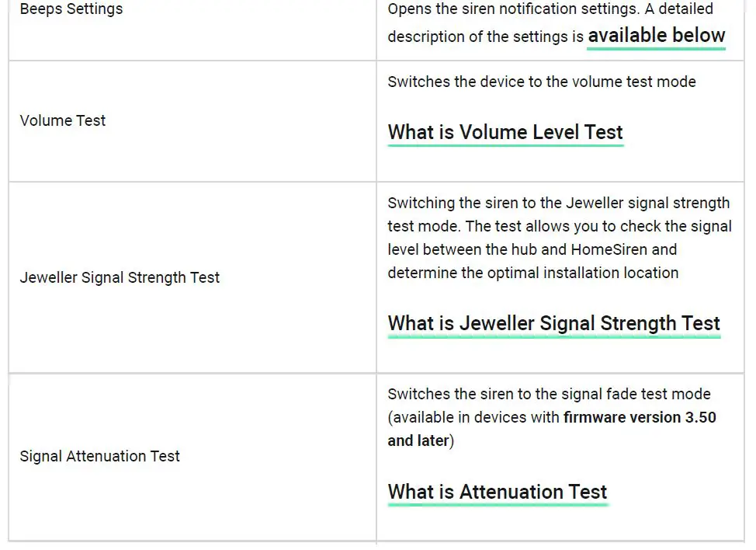Open the "What is Volume Level Test" link
The width and height of the screenshot is (756, 550).
(505, 132)
